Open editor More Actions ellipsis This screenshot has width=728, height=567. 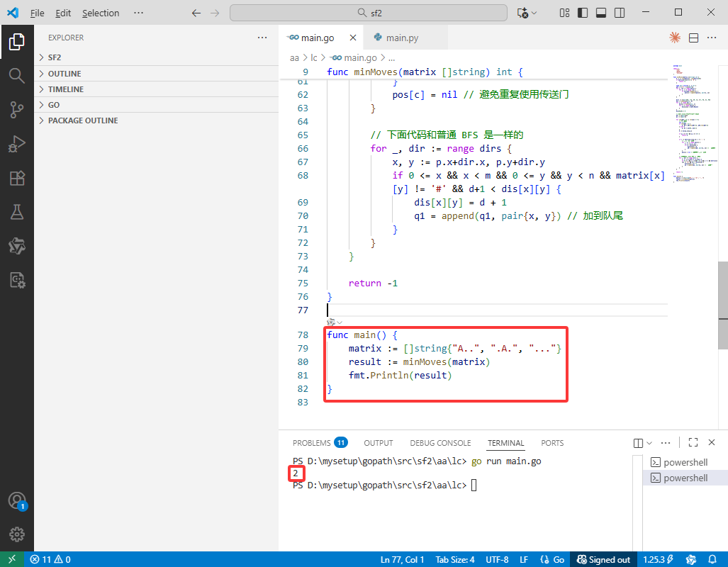711,38
